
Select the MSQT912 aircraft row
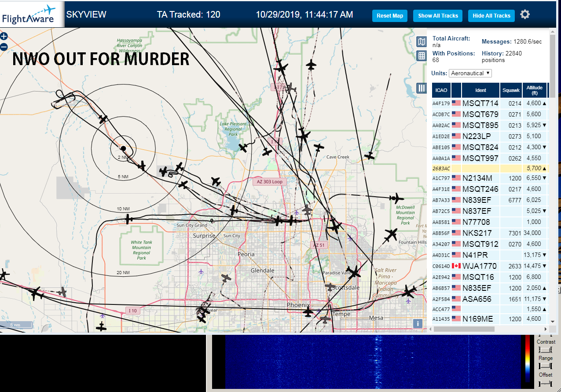490,244
